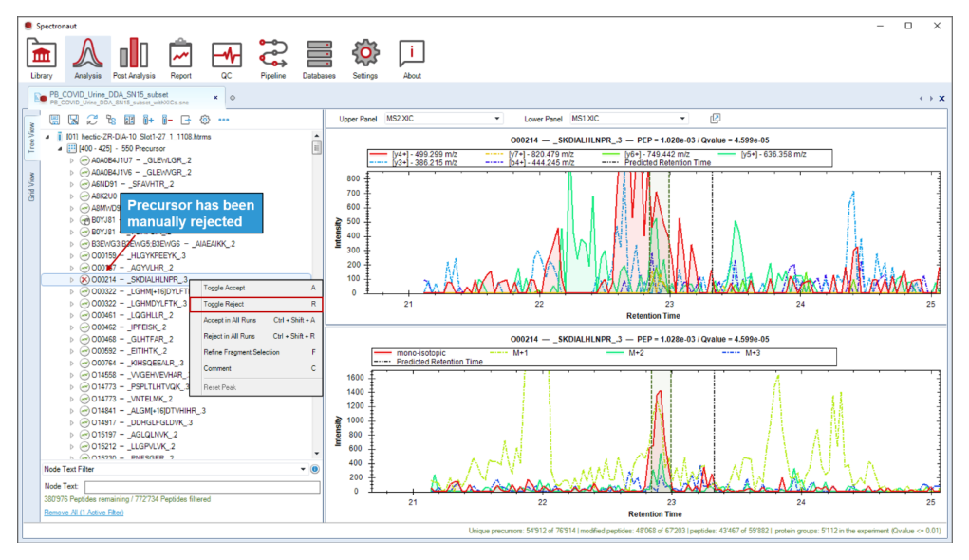Click the add run (plus) toolbar icon

pyautogui.click(x=148, y=120)
